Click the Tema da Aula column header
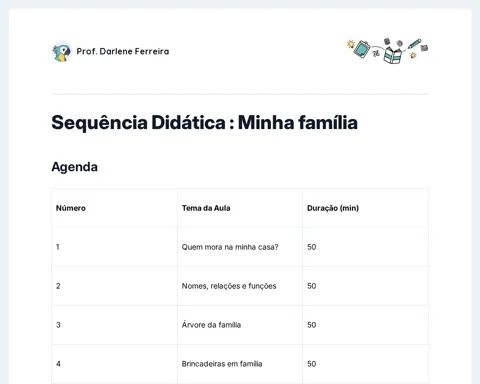This screenshot has height=384, width=480. coord(206,208)
